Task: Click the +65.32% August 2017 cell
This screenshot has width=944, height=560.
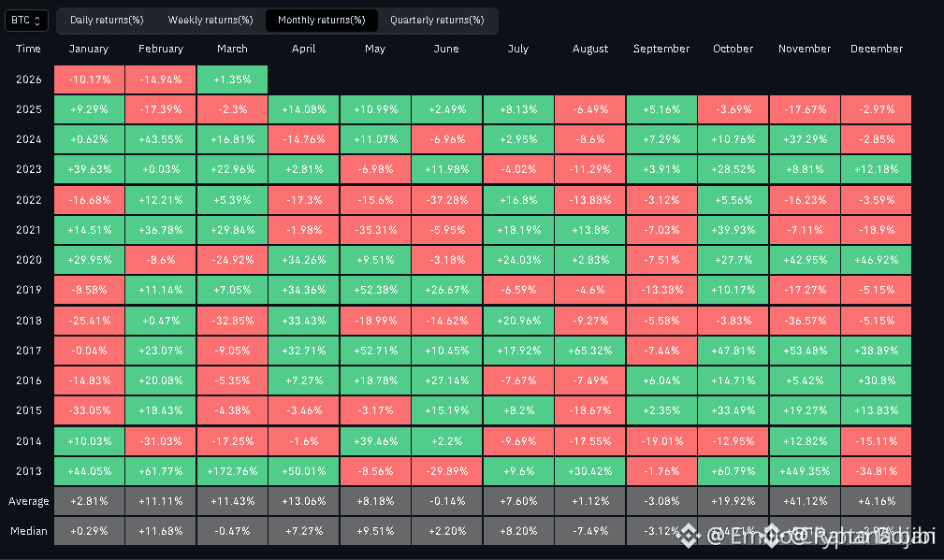Action: (x=590, y=351)
